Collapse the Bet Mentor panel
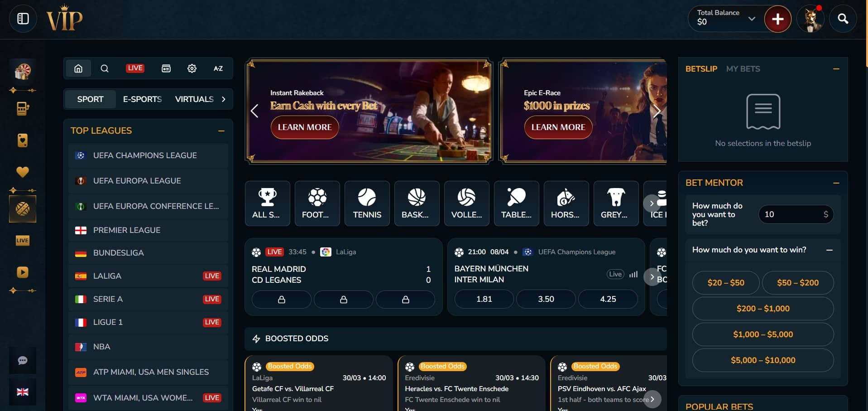Viewport: 868px width, 411px height. (x=836, y=183)
